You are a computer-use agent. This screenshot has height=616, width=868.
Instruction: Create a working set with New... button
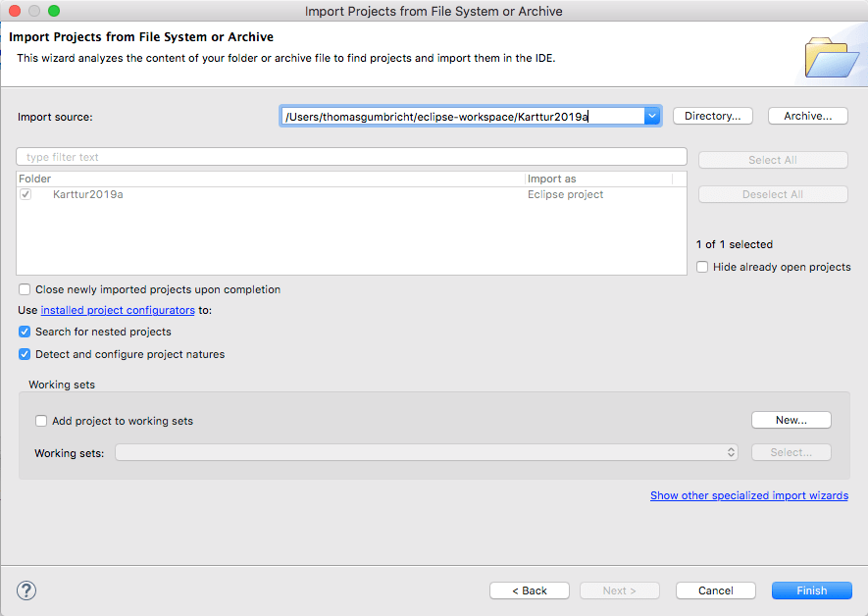click(791, 419)
